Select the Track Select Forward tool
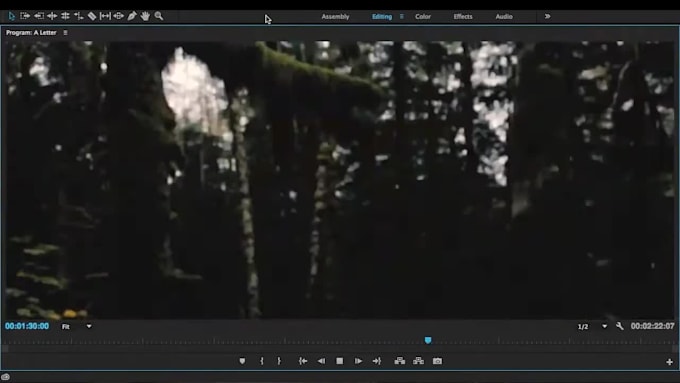This screenshot has width=680, height=383. [25, 16]
